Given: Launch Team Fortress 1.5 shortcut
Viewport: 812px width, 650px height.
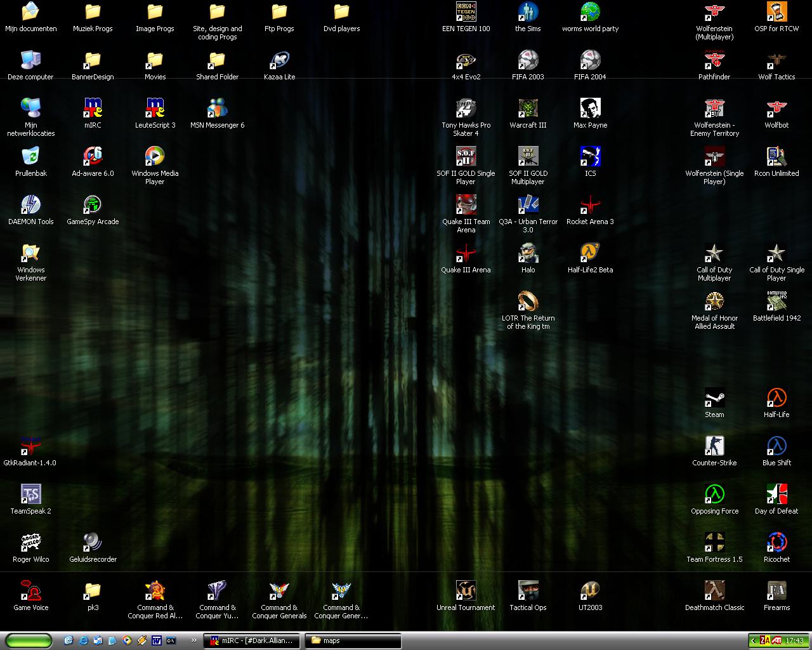Looking at the screenshot, I should 714,542.
